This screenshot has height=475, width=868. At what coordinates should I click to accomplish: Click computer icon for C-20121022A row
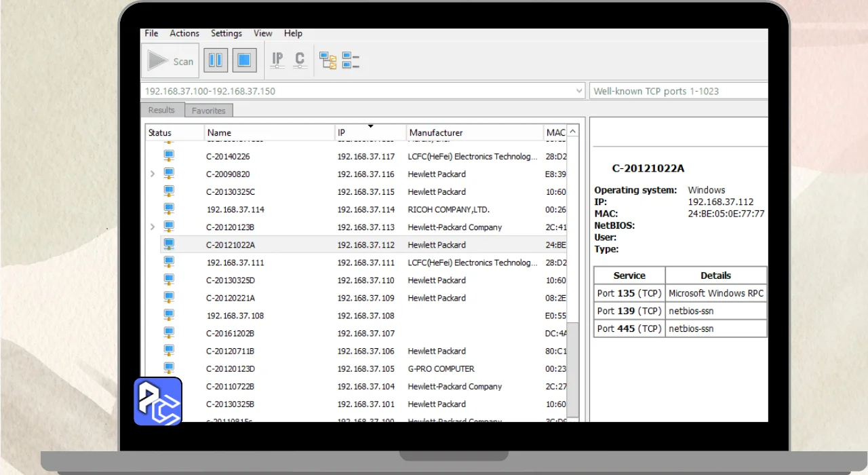pyautogui.click(x=169, y=244)
